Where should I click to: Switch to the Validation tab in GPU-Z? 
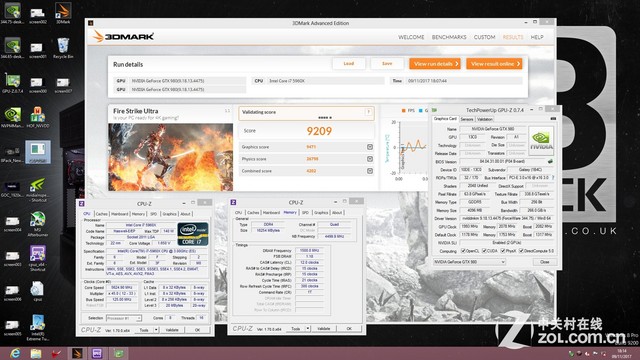click(484, 119)
